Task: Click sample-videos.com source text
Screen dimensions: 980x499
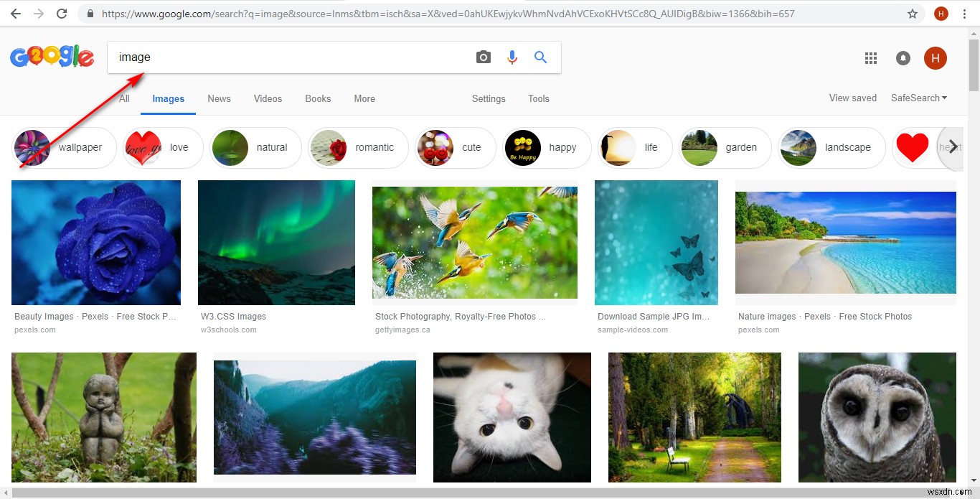Action: coord(633,330)
